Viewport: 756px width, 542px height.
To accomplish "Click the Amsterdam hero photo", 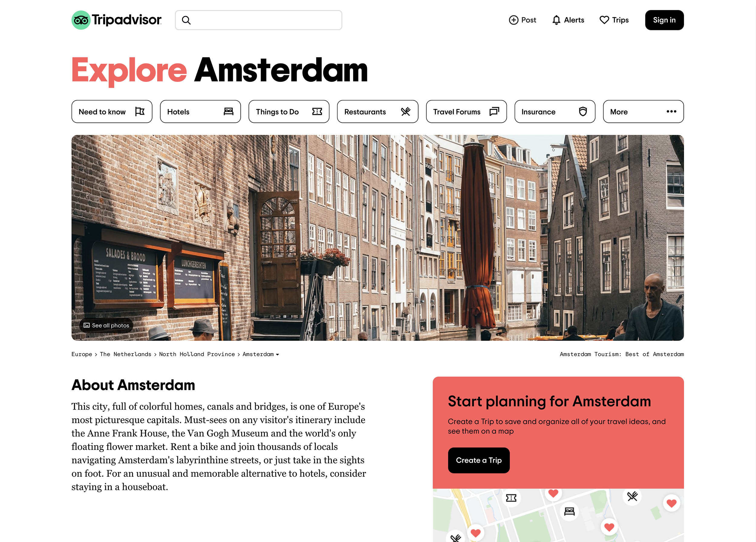I will click(377, 238).
